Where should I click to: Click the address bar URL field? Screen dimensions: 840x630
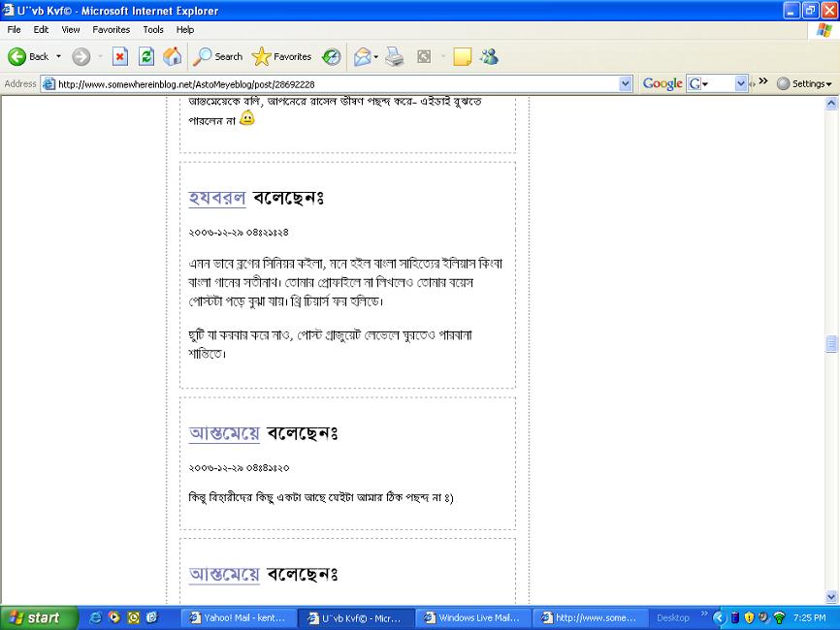point(337,84)
